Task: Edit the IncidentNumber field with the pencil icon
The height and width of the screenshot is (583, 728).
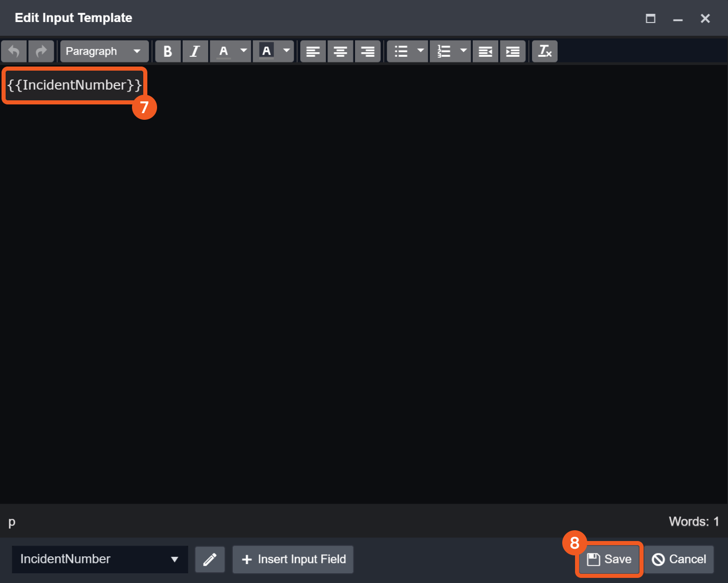Action: point(210,559)
